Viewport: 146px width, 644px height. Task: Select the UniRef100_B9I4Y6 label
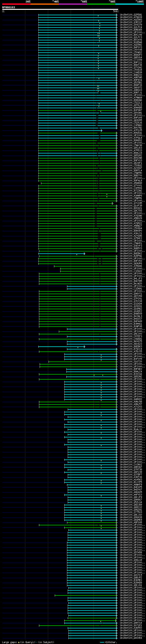click(131, 40)
